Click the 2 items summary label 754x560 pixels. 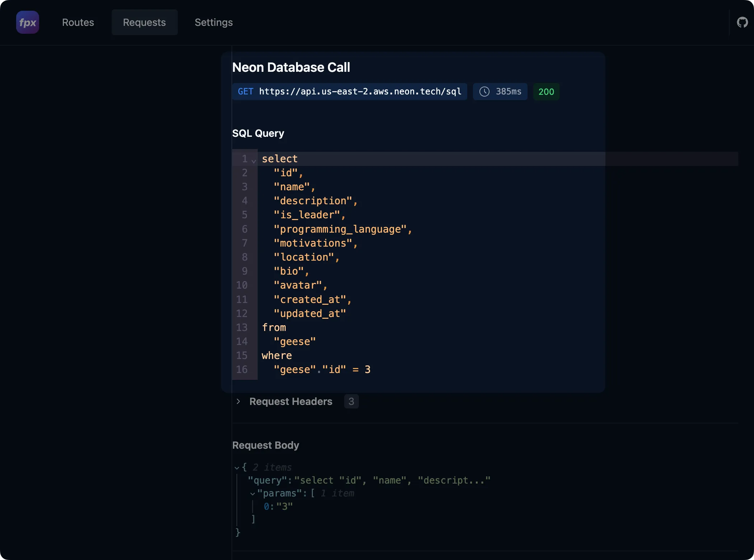coord(272,467)
